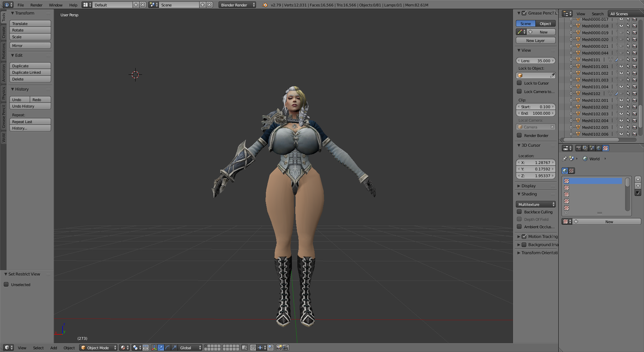The width and height of the screenshot is (644, 352).
Task: Disable the Motion Tracking checkbox
Action: click(524, 236)
